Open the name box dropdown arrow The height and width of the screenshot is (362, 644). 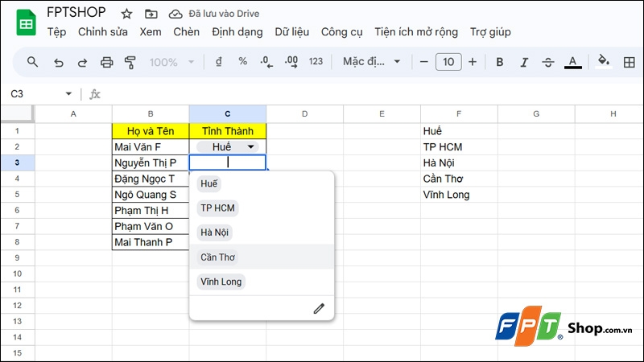(x=68, y=94)
